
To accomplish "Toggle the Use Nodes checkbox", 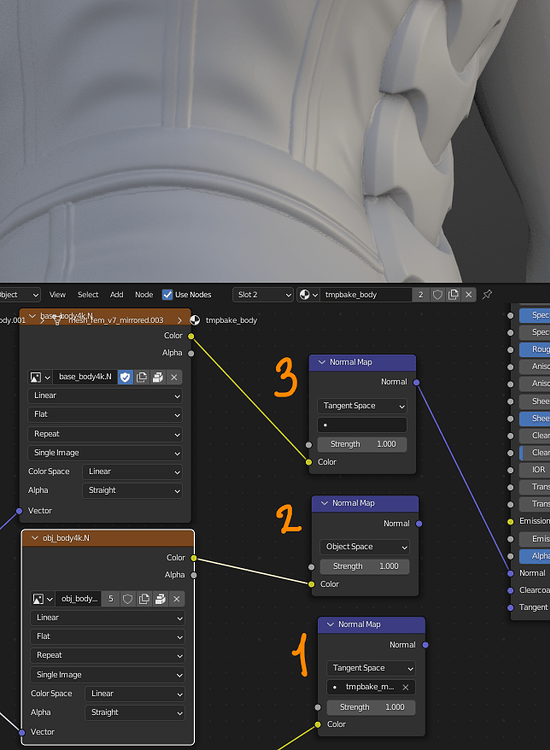I will click(167, 295).
